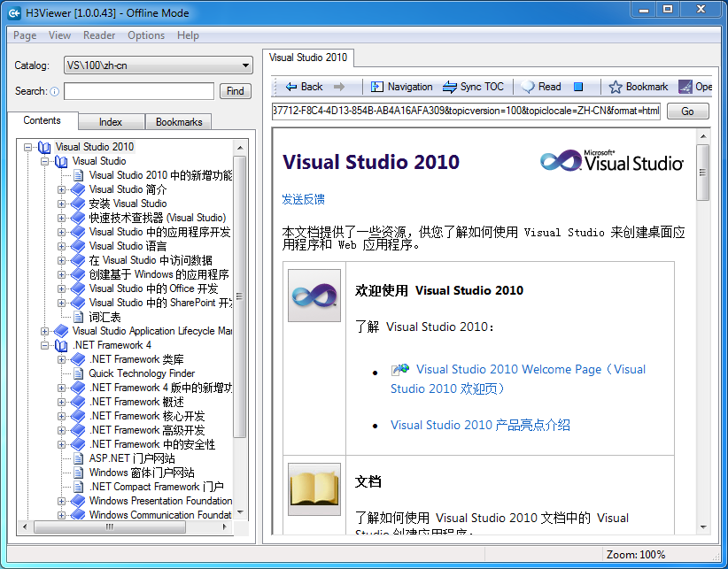The width and height of the screenshot is (728, 569).
Task: Click page scrollbar down arrow
Action: (x=703, y=527)
